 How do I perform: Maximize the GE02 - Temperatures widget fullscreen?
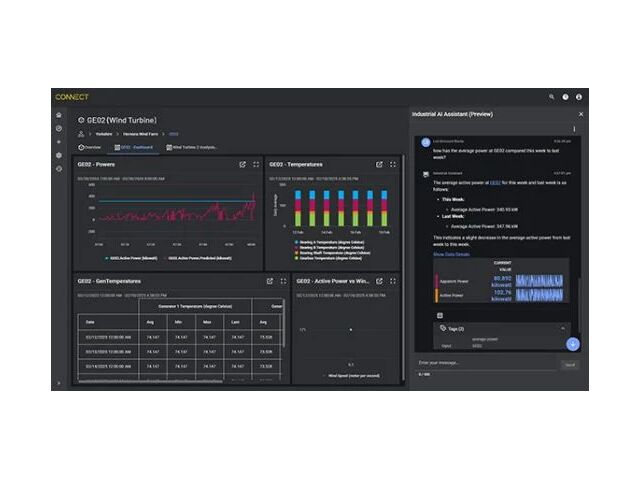click(x=393, y=164)
